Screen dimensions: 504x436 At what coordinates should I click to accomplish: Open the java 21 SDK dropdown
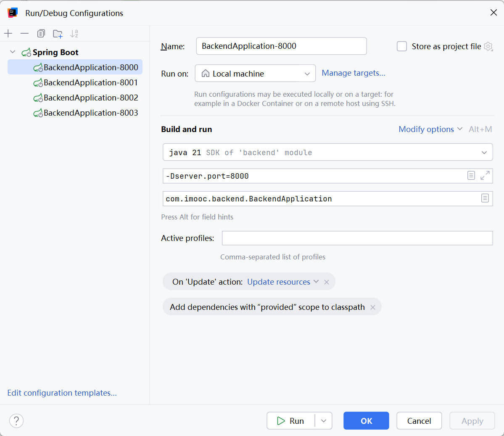[x=327, y=152]
